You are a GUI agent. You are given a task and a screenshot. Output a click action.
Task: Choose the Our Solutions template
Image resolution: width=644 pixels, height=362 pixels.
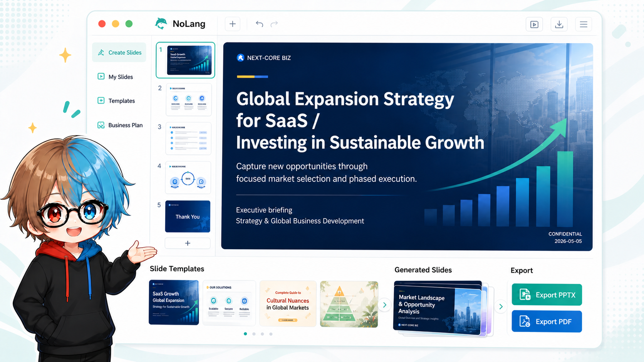click(x=229, y=303)
